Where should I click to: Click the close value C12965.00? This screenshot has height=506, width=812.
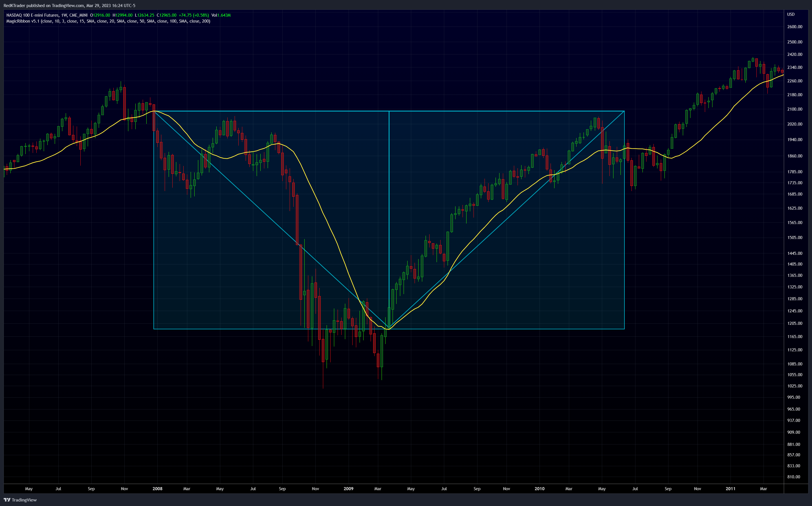[167, 15]
